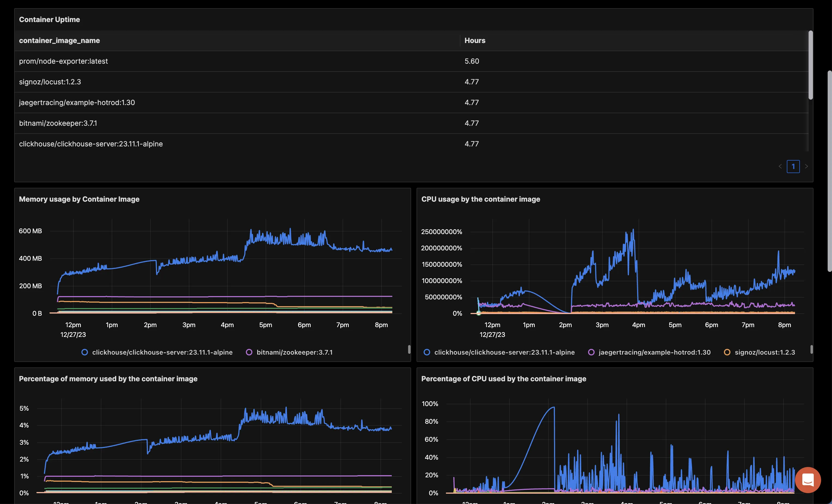Toggle signoz/locust:1.2.3 series in CPU usage legend
The height and width of the screenshot is (504, 832).
[759, 352]
